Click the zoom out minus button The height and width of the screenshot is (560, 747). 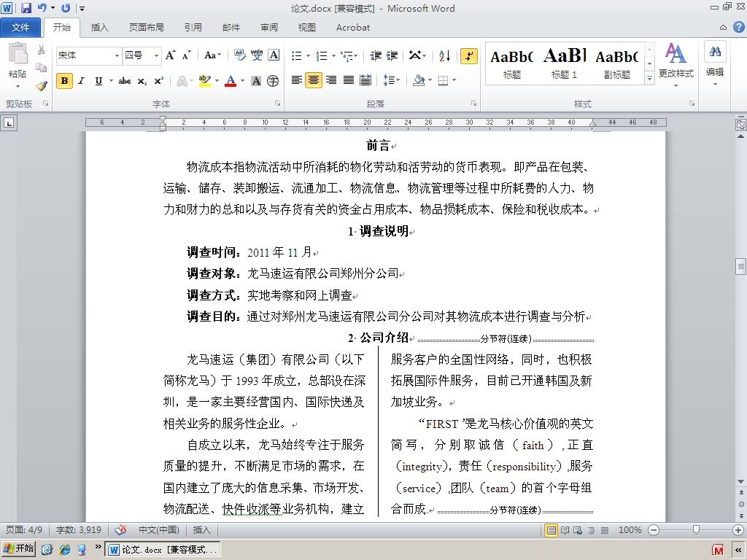(x=654, y=529)
